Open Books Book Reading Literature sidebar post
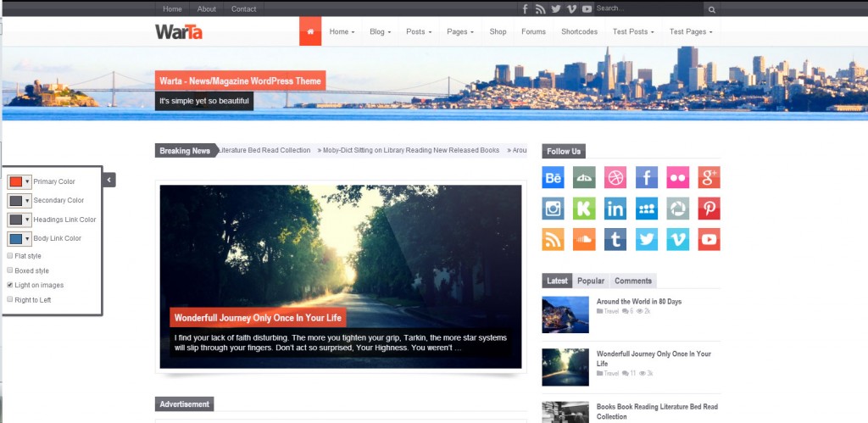 point(657,411)
